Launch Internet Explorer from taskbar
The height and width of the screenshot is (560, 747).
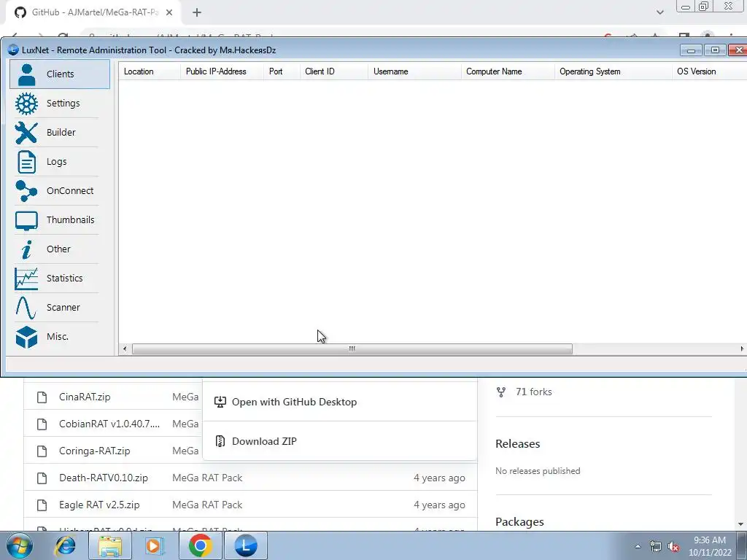coord(65,545)
